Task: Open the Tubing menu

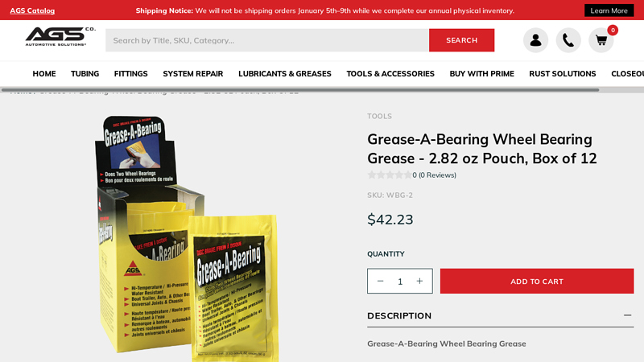Action: (85, 73)
